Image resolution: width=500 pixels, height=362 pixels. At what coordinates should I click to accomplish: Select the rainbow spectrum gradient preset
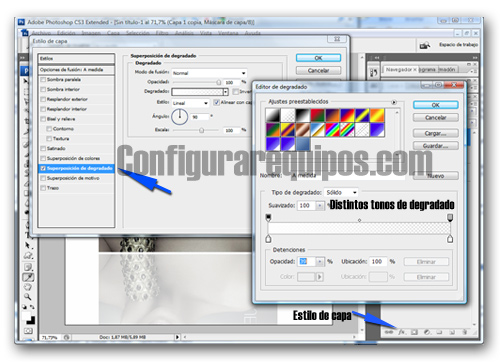click(332, 130)
